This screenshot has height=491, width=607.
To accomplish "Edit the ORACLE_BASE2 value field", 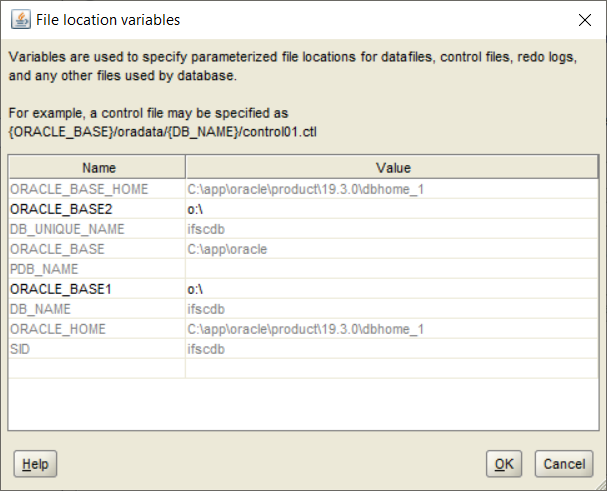I will pos(393,209).
